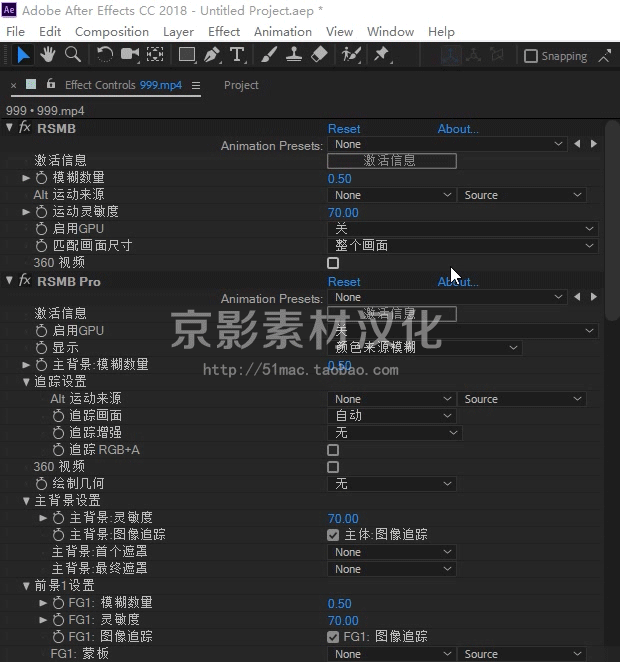
Task: Click next preset arrow for RSMB
Action: (x=594, y=144)
